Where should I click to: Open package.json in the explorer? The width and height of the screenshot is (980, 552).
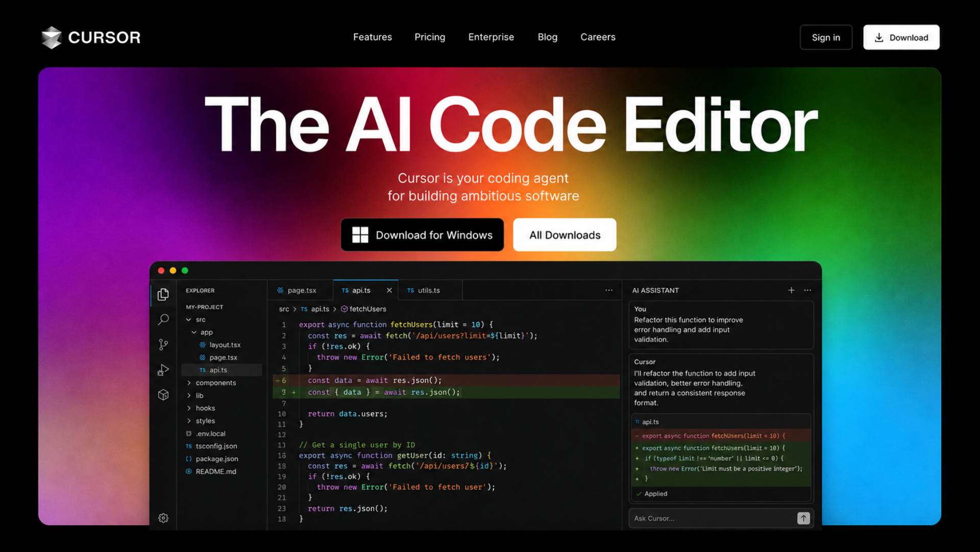pos(217,459)
